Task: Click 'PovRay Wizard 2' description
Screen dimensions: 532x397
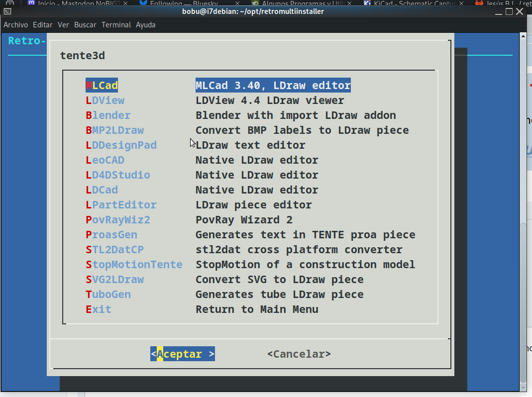Action: (244, 220)
